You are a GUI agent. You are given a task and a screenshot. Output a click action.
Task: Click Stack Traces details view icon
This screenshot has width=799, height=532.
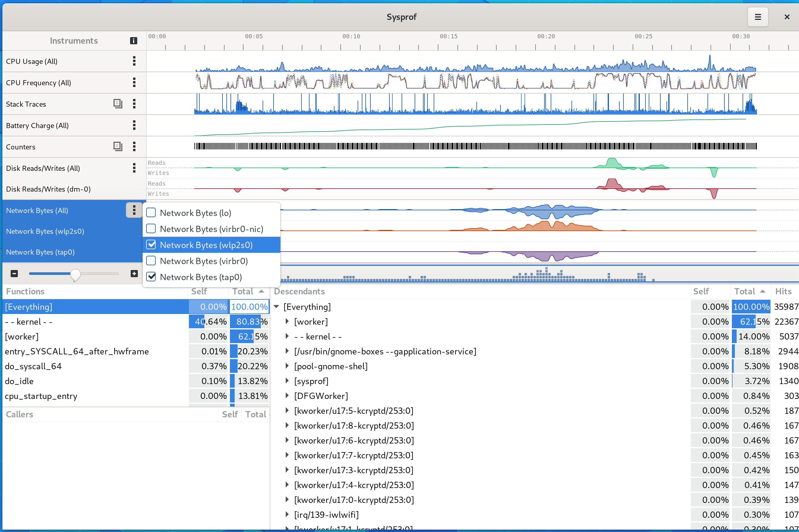(x=118, y=104)
